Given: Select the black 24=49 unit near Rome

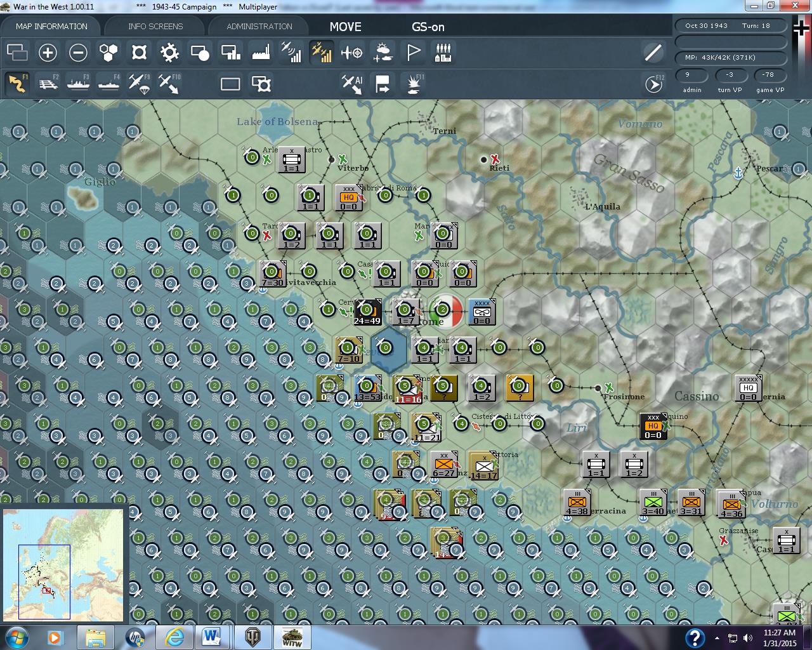Looking at the screenshot, I should point(367,312).
